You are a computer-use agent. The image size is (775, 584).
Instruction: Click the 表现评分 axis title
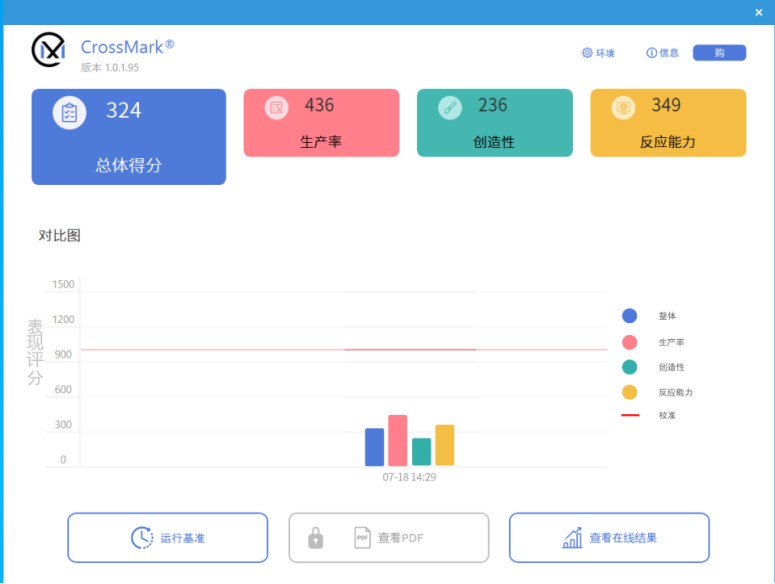(35, 352)
